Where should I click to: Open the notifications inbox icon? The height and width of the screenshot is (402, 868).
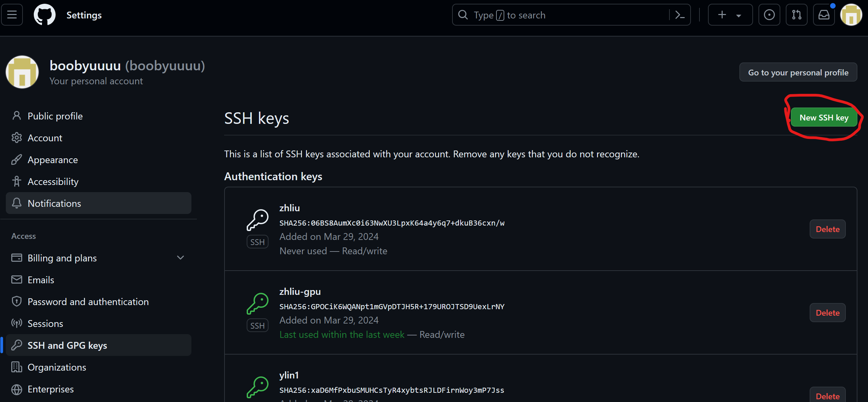coord(824,15)
